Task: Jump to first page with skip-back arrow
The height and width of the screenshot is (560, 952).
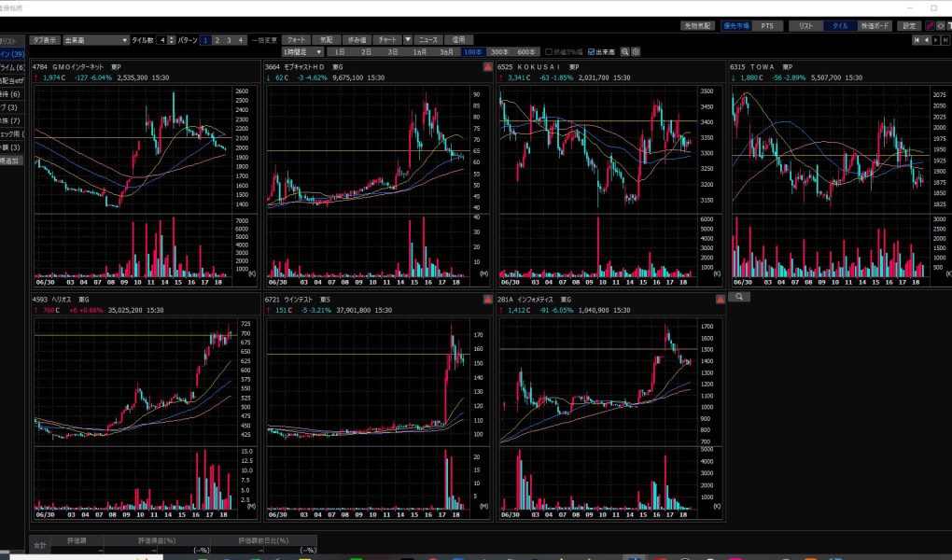Action: pos(916,40)
